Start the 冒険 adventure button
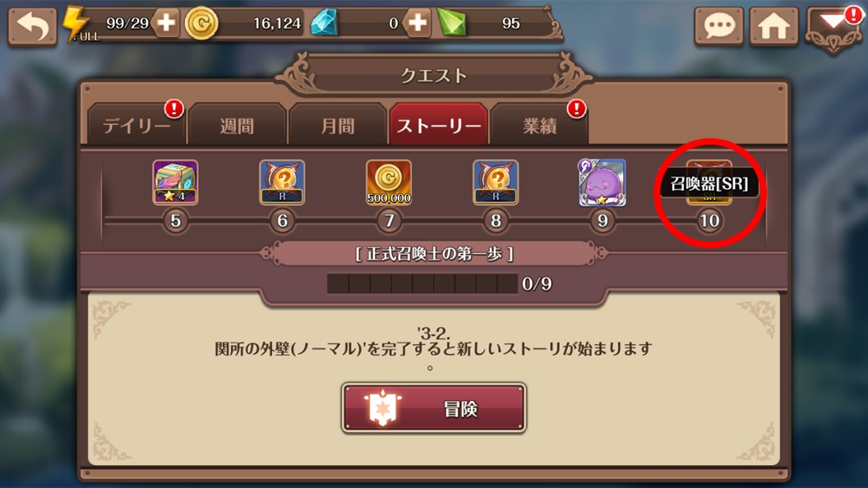Viewport: 868px width, 488px height. click(x=433, y=408)
